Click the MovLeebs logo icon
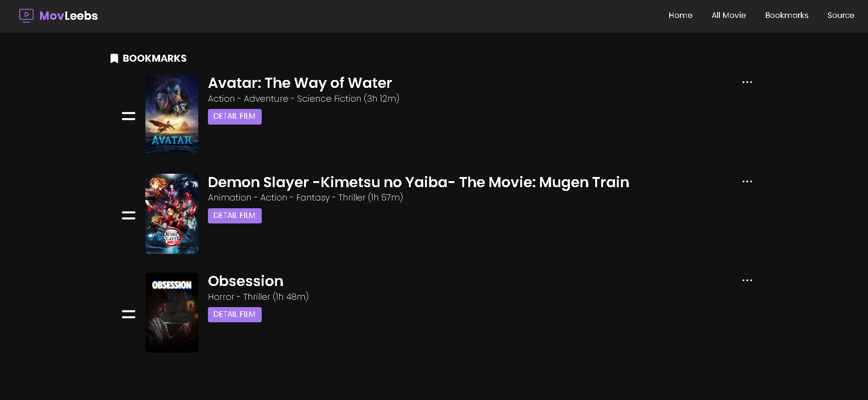The width and height of the screenshot is (868, 400). (x=26, y=16)
